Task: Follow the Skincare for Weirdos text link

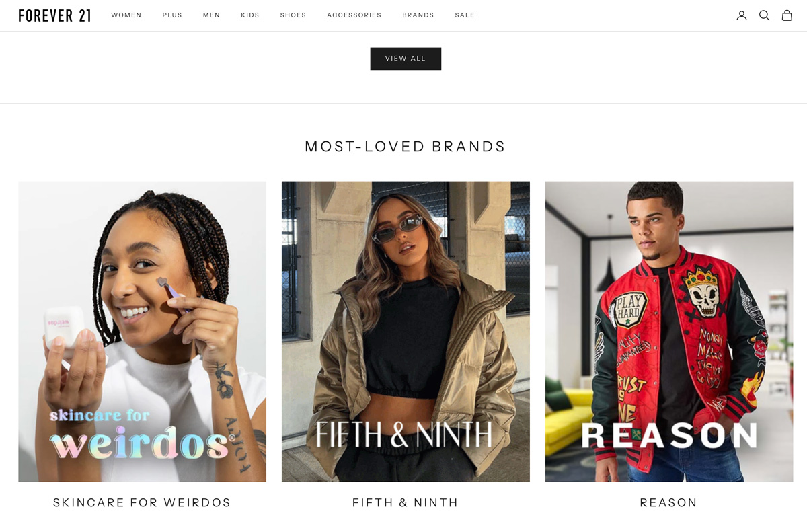Action: pos(142,502)
